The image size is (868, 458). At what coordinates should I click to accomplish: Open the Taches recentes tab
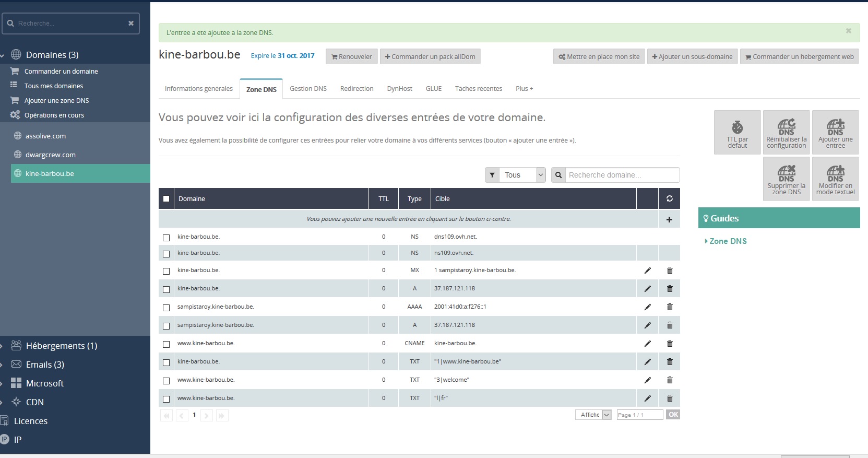click(x=478, y=89)
